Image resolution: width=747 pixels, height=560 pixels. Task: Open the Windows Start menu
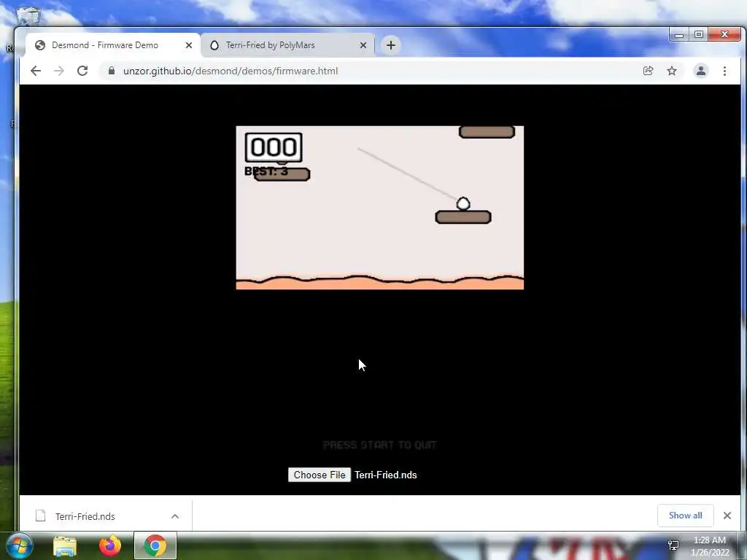(x=19, y=545)
